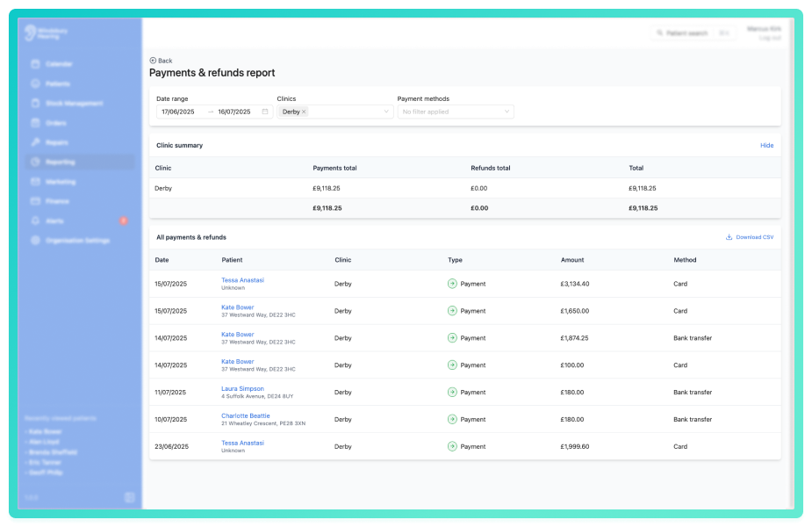Open Kate Bower's link in the £1,874.25 row
This screenshot has height=527, width=812.
pos(237,335)
